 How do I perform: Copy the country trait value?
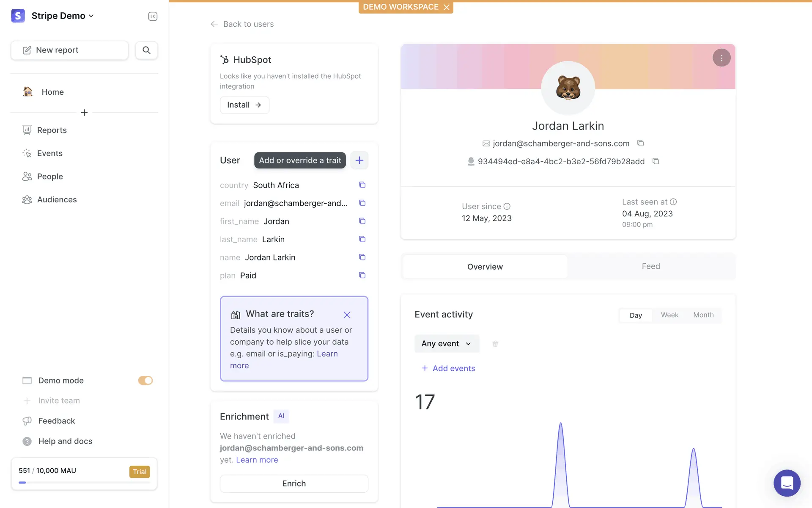(x=362, y=185)
